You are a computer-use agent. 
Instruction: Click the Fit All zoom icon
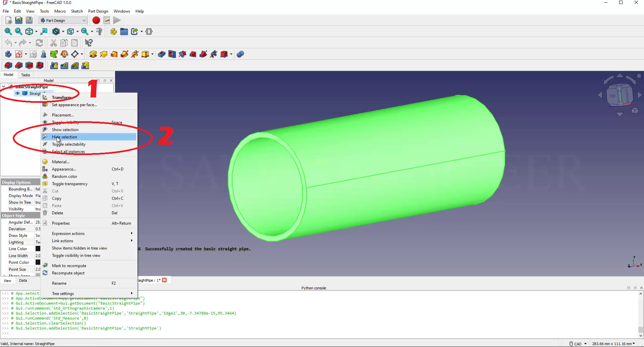click(8, 31)
